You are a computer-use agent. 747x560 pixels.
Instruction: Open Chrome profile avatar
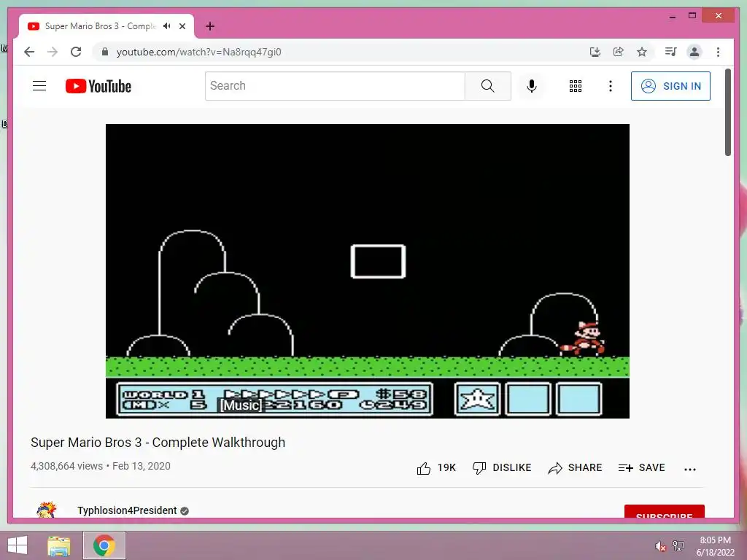point(694,52)
